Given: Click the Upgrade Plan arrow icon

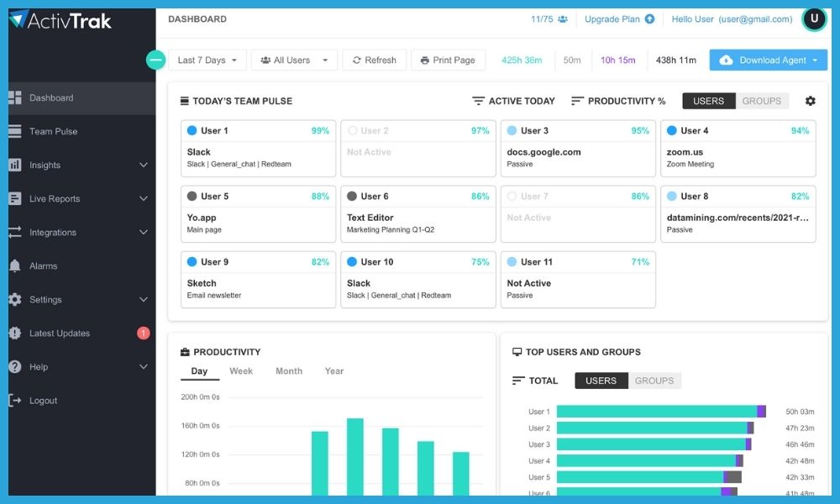Looking at the screenshot, I should click(649, 18).
